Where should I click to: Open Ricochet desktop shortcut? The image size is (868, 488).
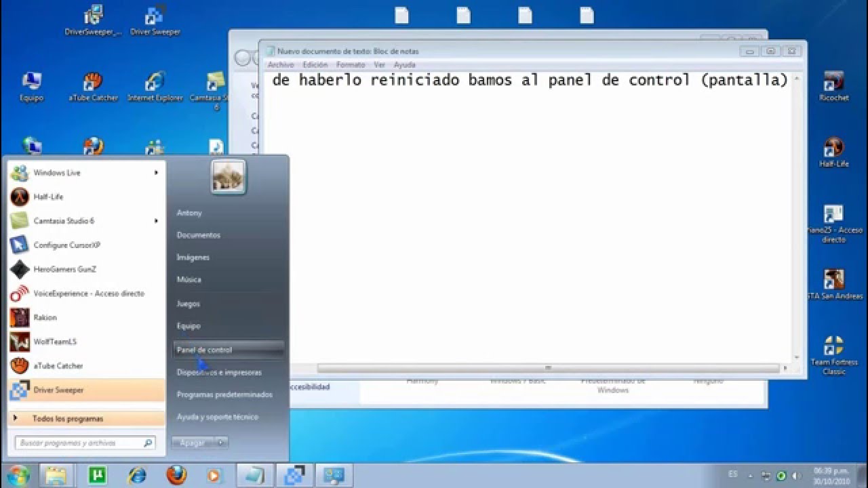click(x=833, y=87)
